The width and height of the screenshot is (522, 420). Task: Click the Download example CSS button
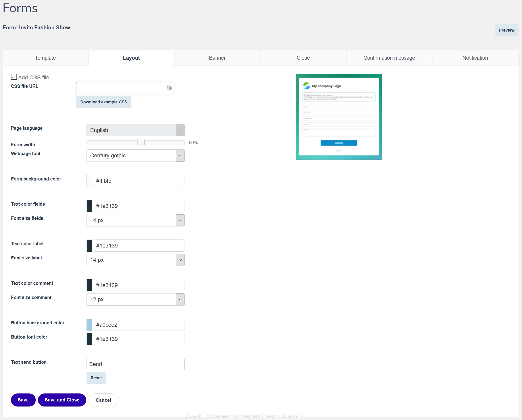point(104,102)
